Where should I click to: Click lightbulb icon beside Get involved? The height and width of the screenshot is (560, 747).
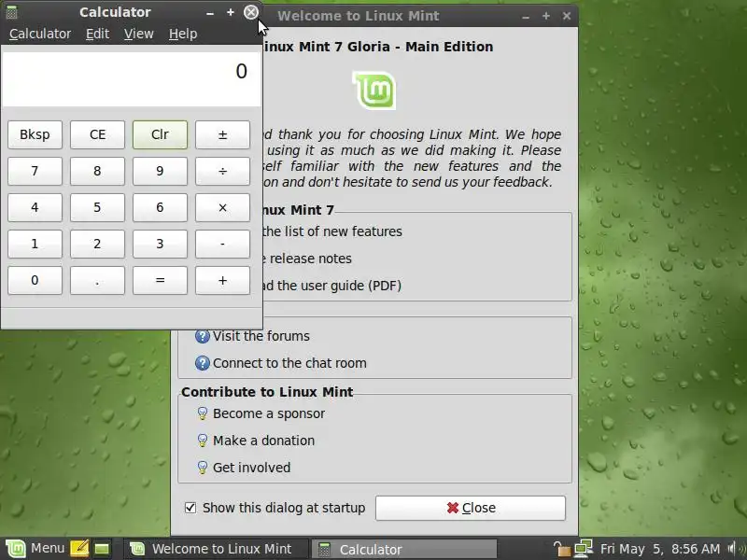coord(202,469)
